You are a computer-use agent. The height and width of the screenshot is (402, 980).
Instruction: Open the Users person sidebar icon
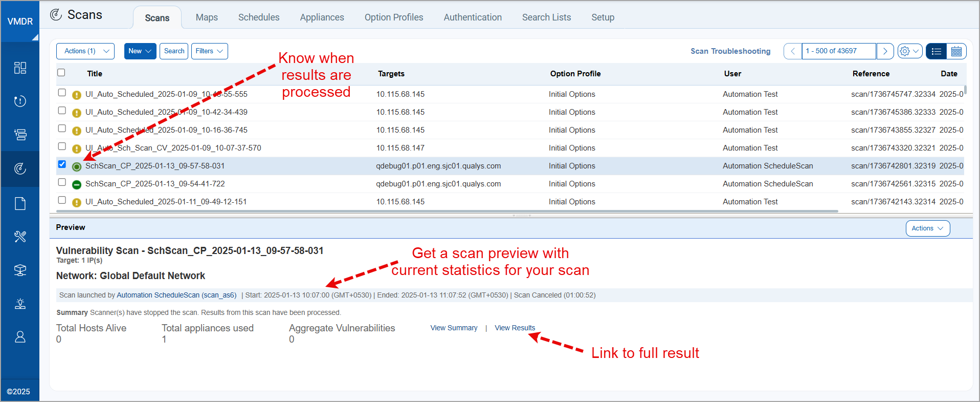(x=20, y=336)
